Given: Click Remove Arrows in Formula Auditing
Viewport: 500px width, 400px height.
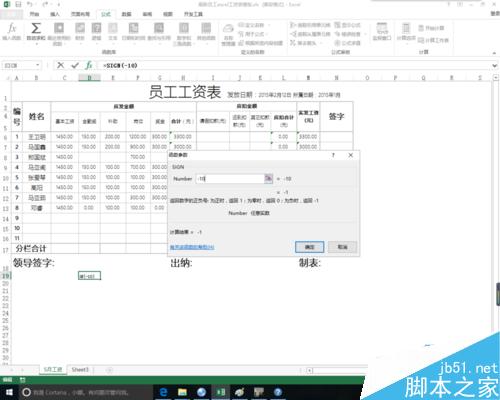Looking at the screenshot, I should coord(306,43).
